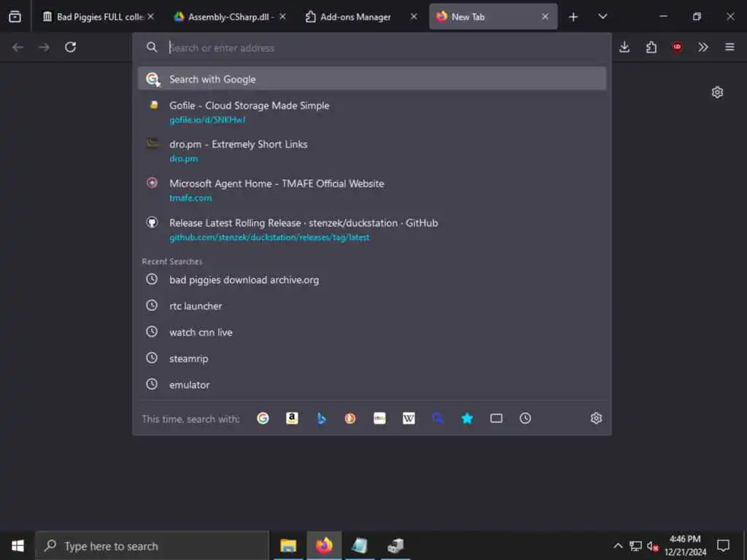Close the Add-ons Manager tab
Image resolution: width=747 pixels, height=560 pixels.
414,17
